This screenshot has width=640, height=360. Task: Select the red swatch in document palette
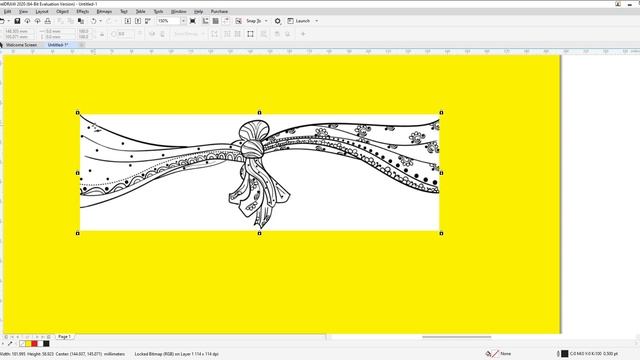tap(34, 344)
